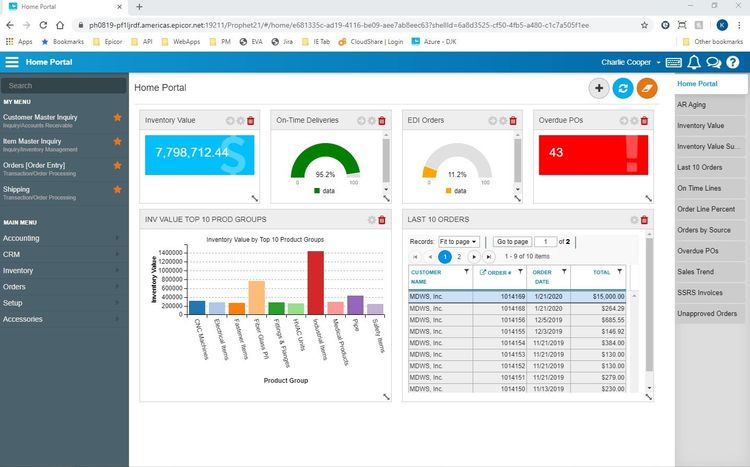Click the orange eraser clear icon
This screenshot has height=467, width=750.
pyautogui.click(x=647, y=88)
